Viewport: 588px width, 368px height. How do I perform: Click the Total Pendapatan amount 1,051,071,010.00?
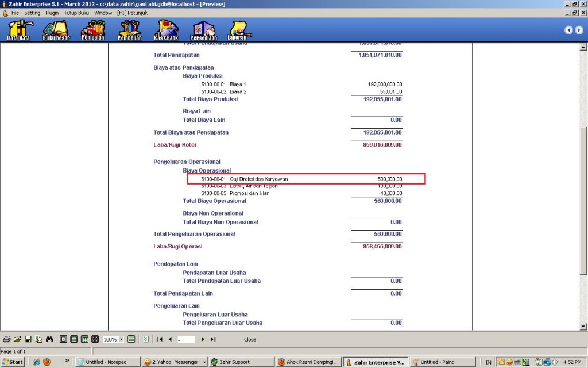pyautogui.click(x=380, y=55)
